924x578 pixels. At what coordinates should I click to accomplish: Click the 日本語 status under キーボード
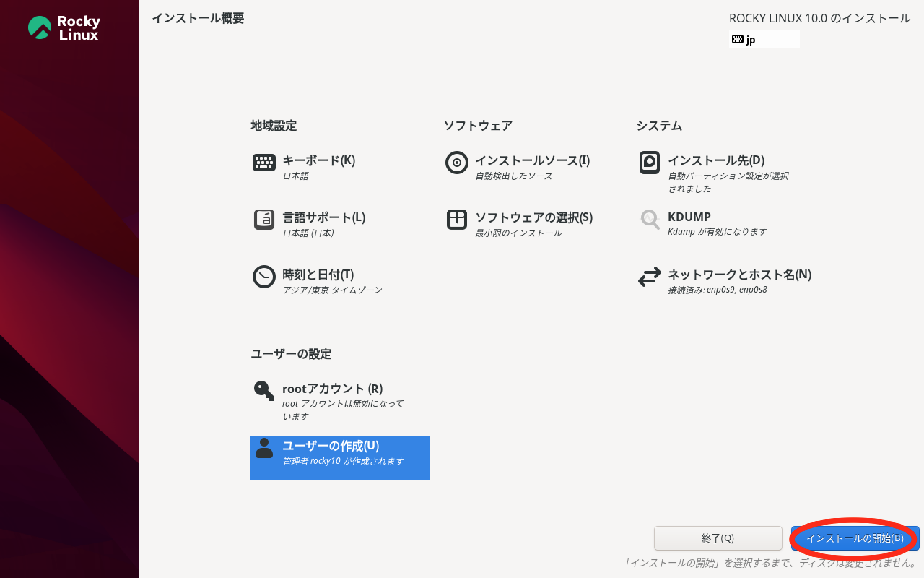click(296, 176)
